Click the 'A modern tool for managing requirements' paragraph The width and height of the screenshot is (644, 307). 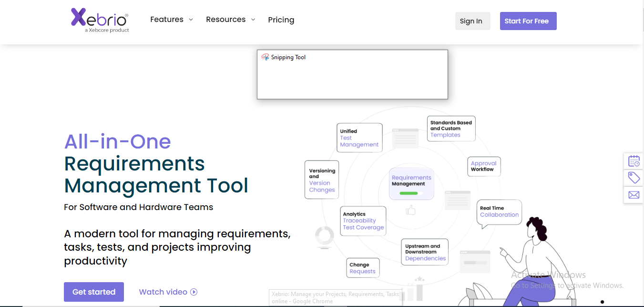pyautogui.click(x=177, y=247)
